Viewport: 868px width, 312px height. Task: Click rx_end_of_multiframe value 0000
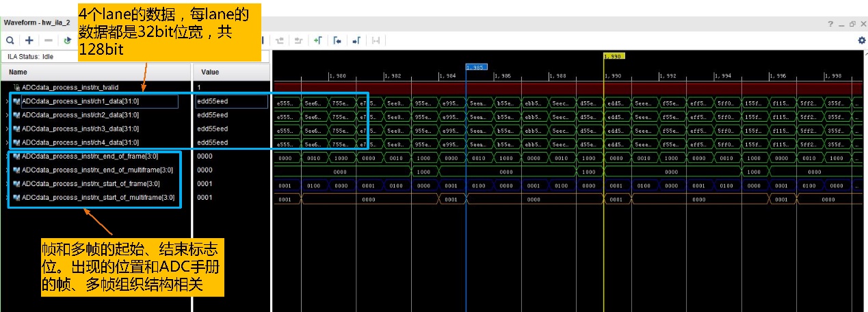click(205, 170)
